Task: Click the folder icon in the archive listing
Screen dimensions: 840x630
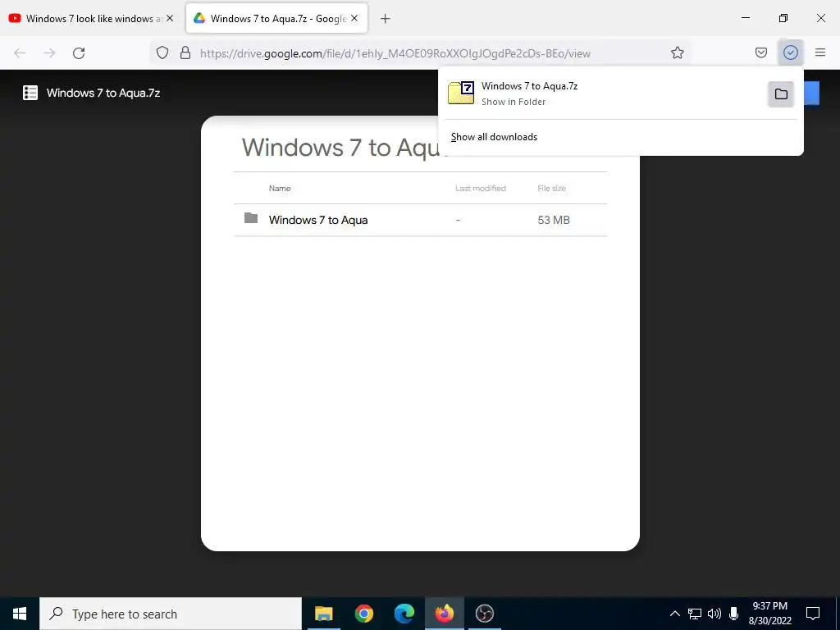Action: click(x=251, y=218)
